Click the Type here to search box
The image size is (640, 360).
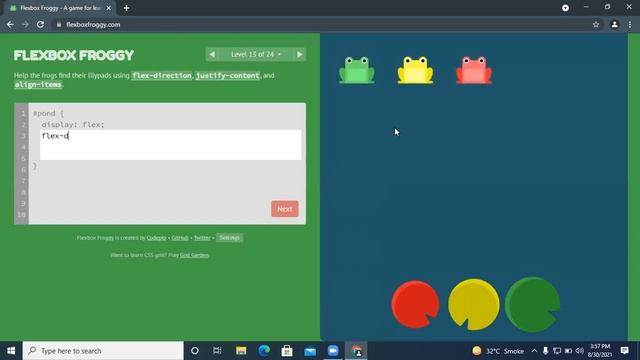103,351
